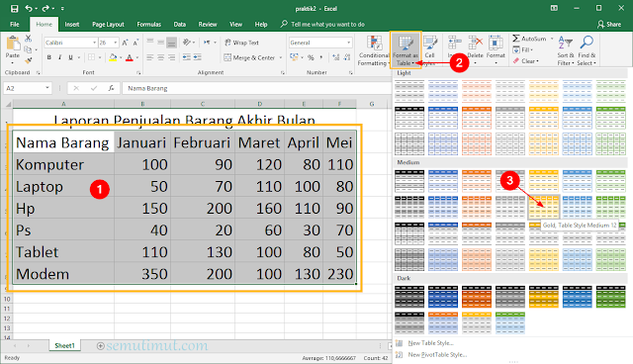The height and width of the screenshot is (364, 633).
Task: Open the Fill dropdown
Action: click(523, 49)
